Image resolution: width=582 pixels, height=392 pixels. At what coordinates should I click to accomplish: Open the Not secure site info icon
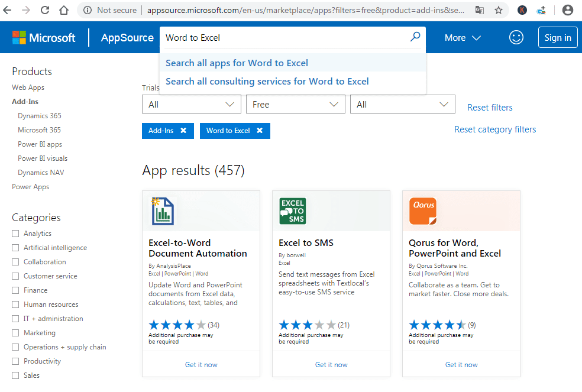(88, 10)
